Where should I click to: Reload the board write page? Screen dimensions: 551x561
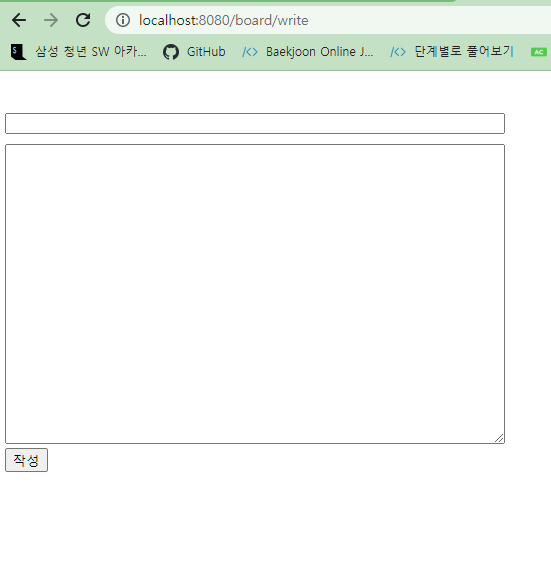[x=83, y=20]
